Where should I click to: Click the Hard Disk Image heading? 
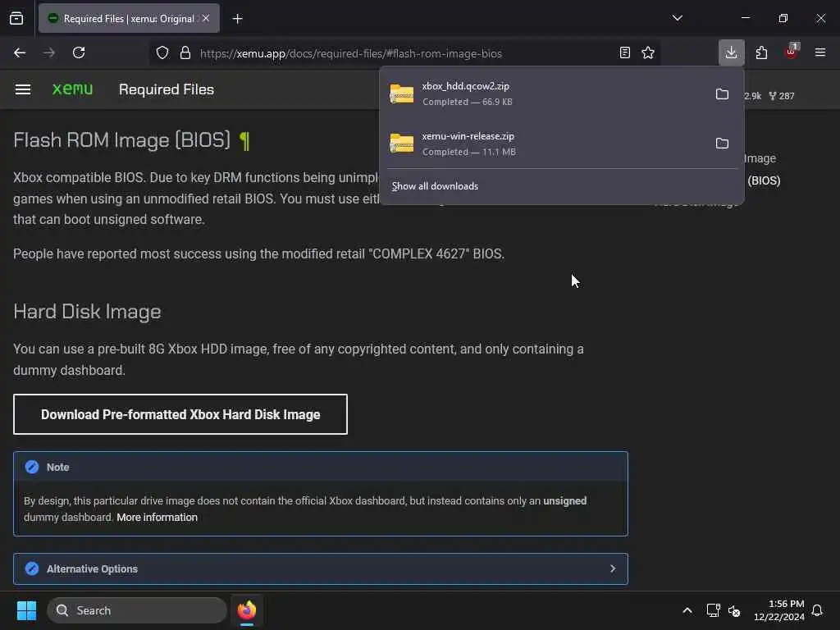[87, 312]
